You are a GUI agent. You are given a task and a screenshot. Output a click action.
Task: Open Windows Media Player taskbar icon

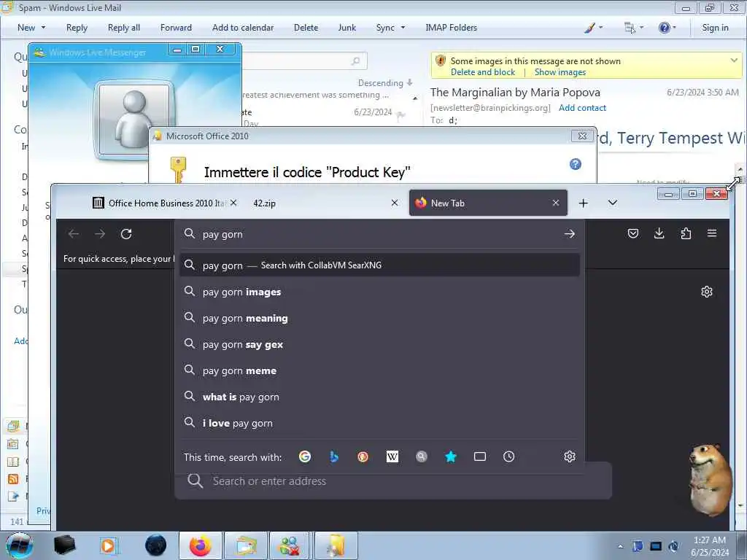(108, 545)
